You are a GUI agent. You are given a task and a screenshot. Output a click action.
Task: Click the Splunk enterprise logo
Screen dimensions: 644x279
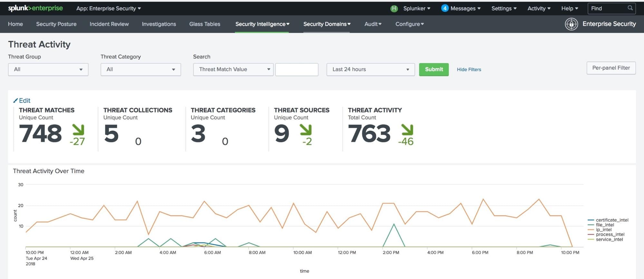(35, 8)
